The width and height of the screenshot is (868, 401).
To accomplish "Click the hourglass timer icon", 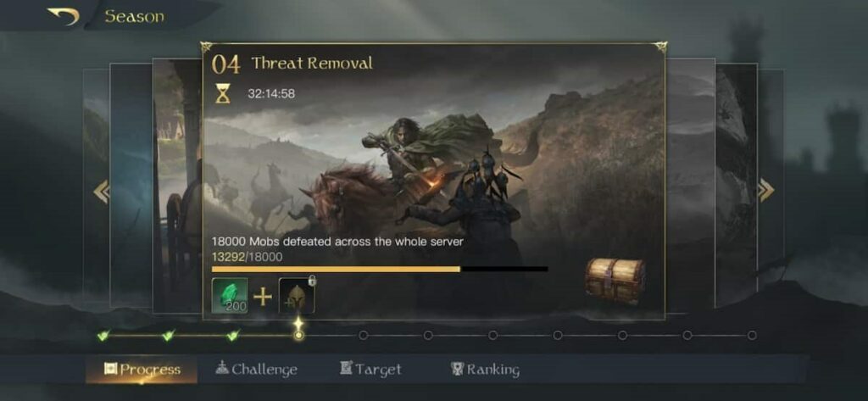I will click(x=223, y=93).
